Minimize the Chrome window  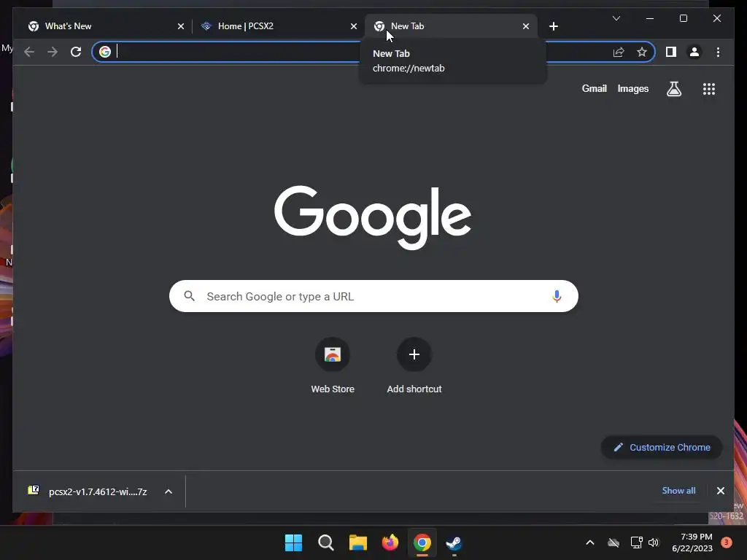click(650, 18)
